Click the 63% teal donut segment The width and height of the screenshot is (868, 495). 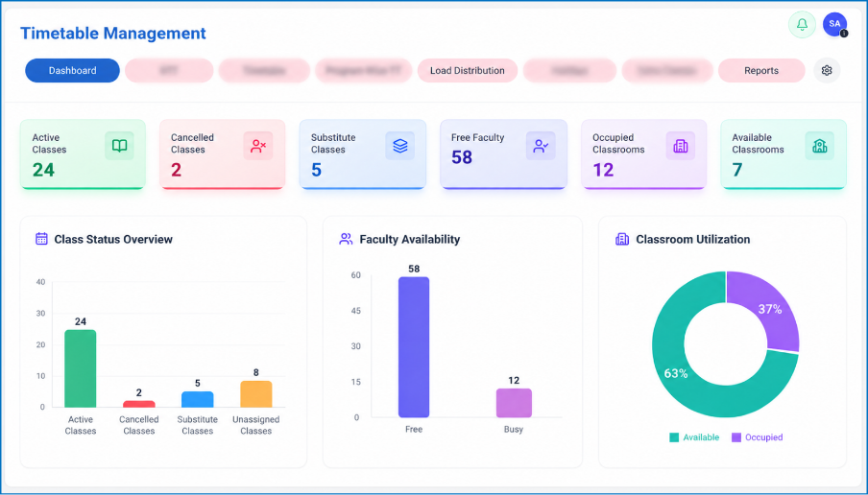675,373
